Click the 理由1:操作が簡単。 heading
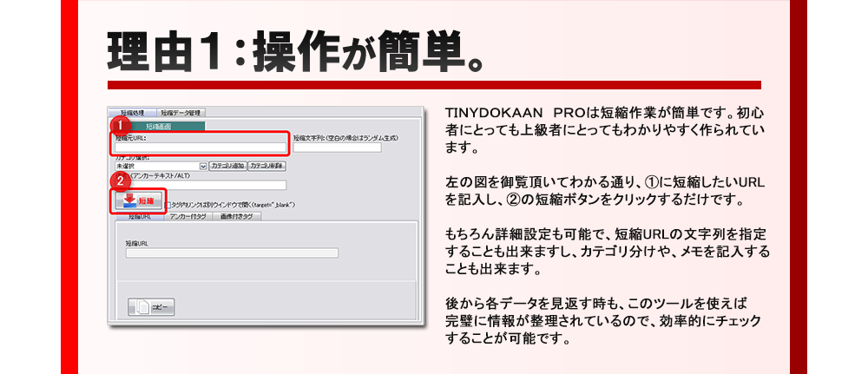Image resolution: width=868 pixels, height=374 pixels. click(x=293, y=54)
